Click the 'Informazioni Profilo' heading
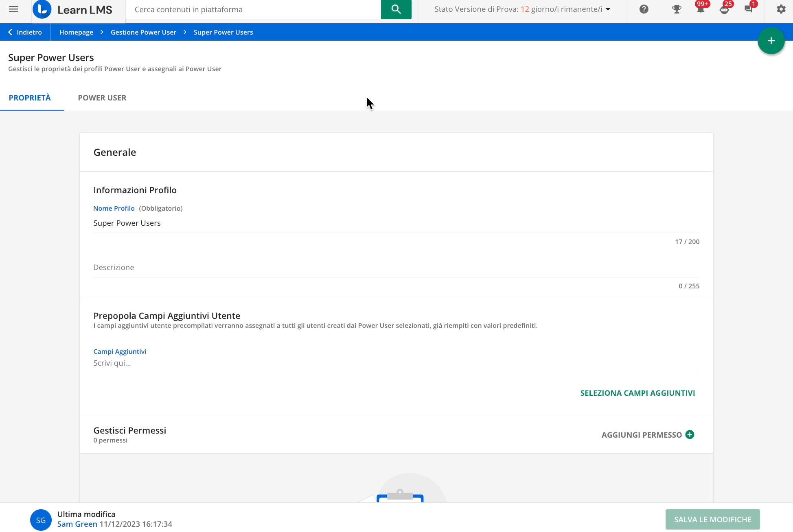This screenshot has height=532, width=793. click(x=135, y=190)
